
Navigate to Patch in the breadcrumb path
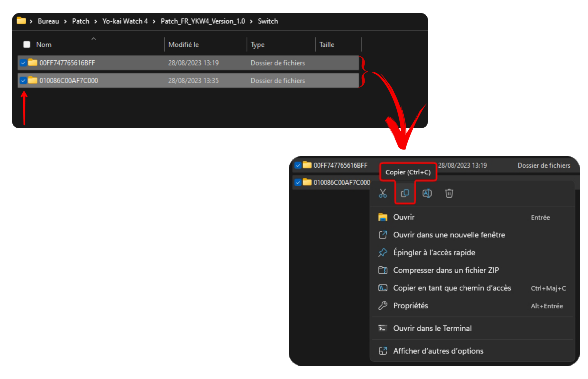(81, 21)
